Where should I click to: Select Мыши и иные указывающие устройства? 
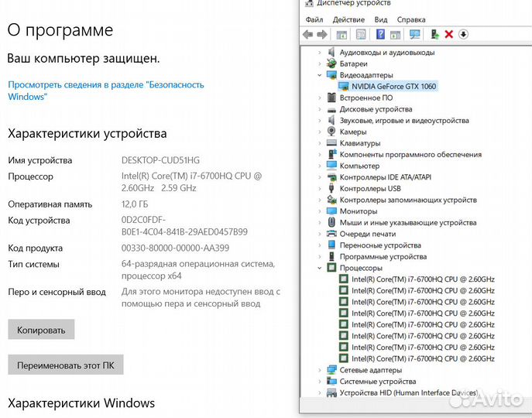[408, 223]
